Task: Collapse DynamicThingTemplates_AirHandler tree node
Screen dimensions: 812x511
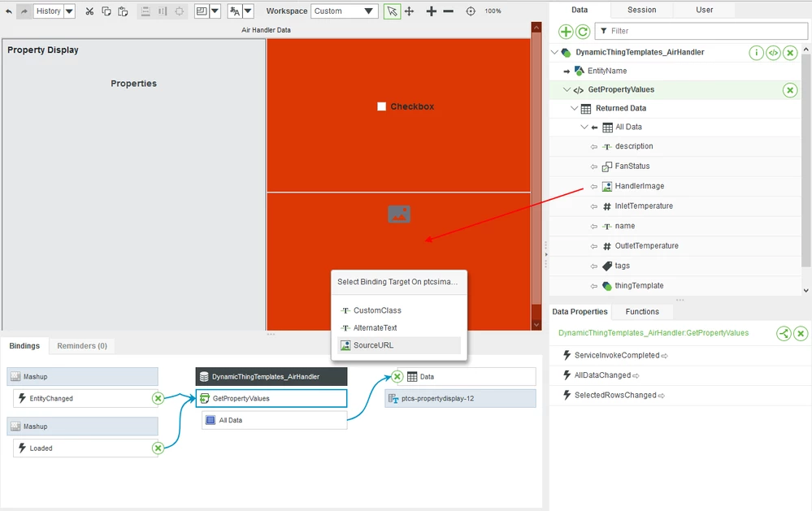Action: tap(554, 52)
